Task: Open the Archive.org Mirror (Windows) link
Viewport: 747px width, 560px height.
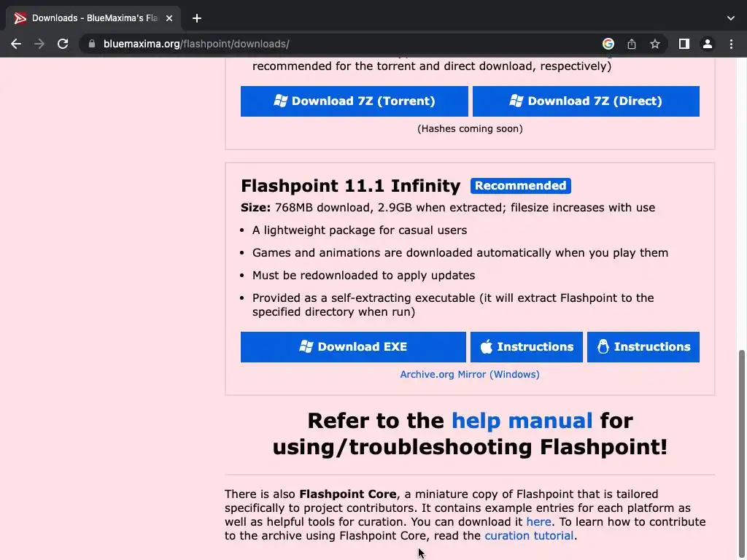Action: pyautogui.click(x=470, y=374)
